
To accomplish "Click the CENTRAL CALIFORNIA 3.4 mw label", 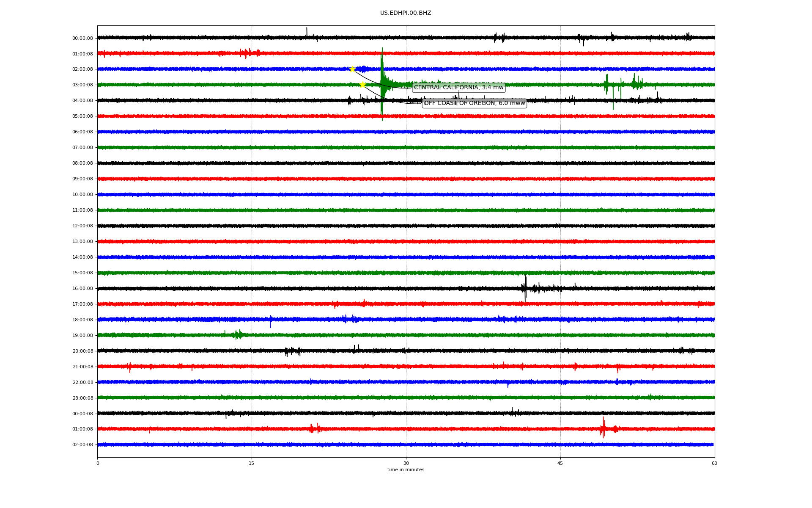I will tap(458, 88).
